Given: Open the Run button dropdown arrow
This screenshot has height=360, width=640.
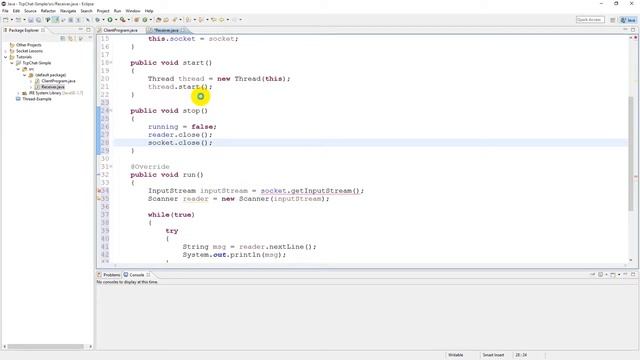Looking at the screenshot, I should [116, 20].
